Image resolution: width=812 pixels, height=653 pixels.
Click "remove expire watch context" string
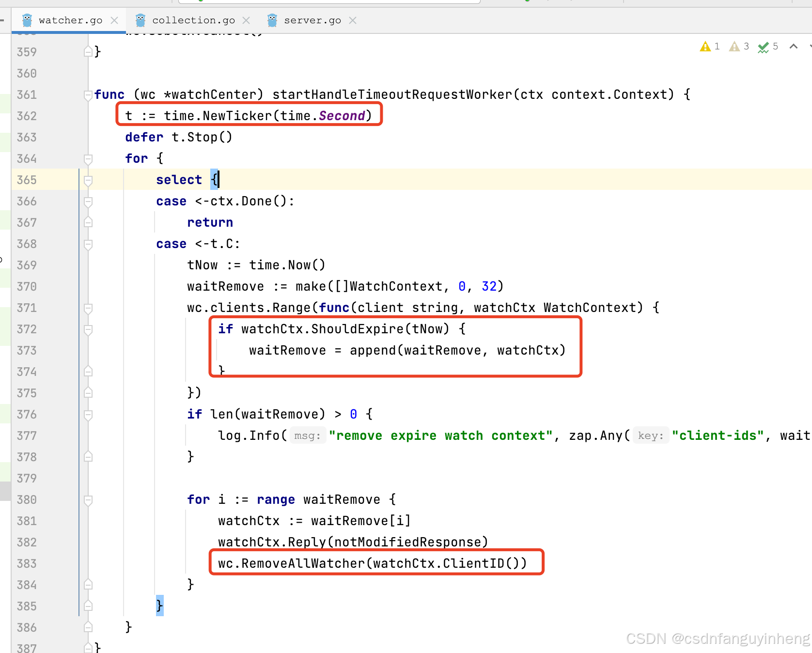click(x=441, y=435)
